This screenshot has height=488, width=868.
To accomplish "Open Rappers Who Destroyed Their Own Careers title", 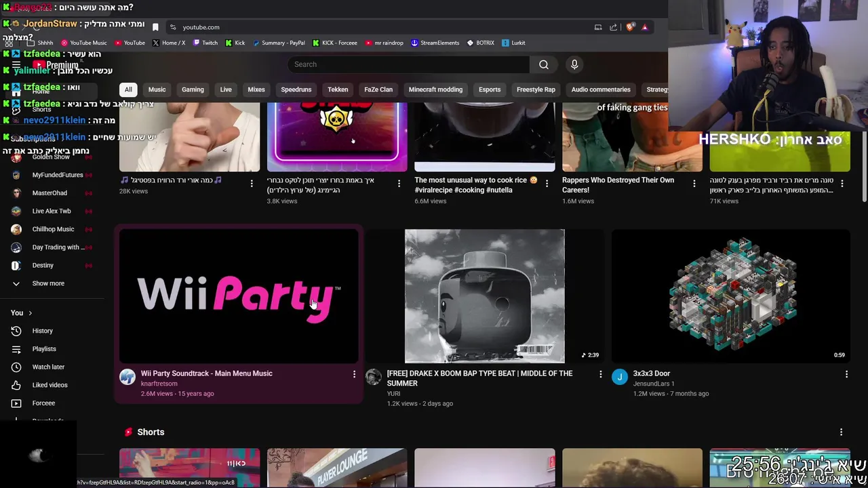I will (618, 185).
